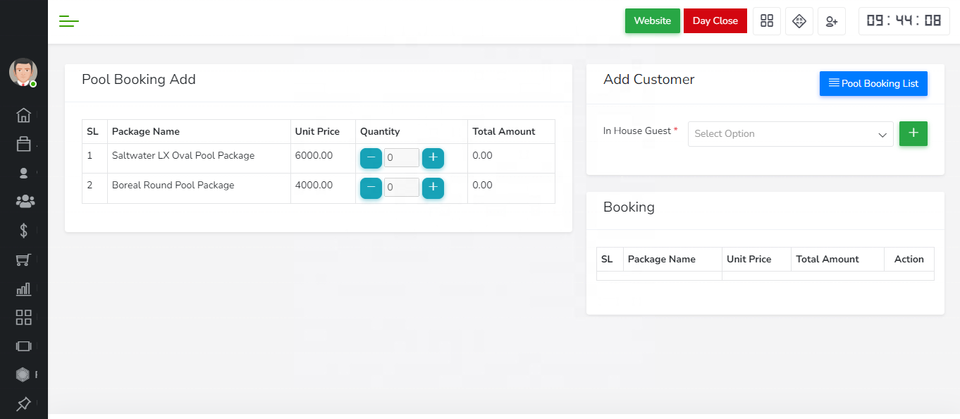This screenshot has width=960, height=419.
Task: Select the people group sidebar icon
Action: point(24,202)
